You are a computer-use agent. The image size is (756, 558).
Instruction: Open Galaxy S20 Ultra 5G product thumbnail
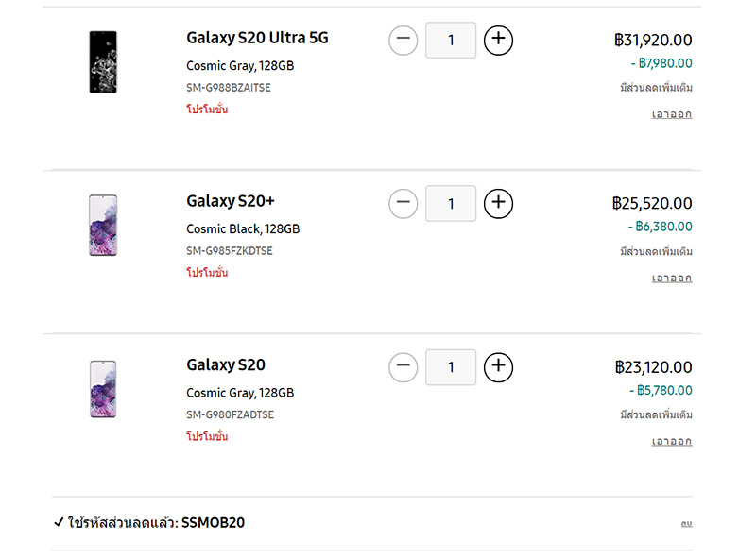pyautogui.click(x=103, y=62)
